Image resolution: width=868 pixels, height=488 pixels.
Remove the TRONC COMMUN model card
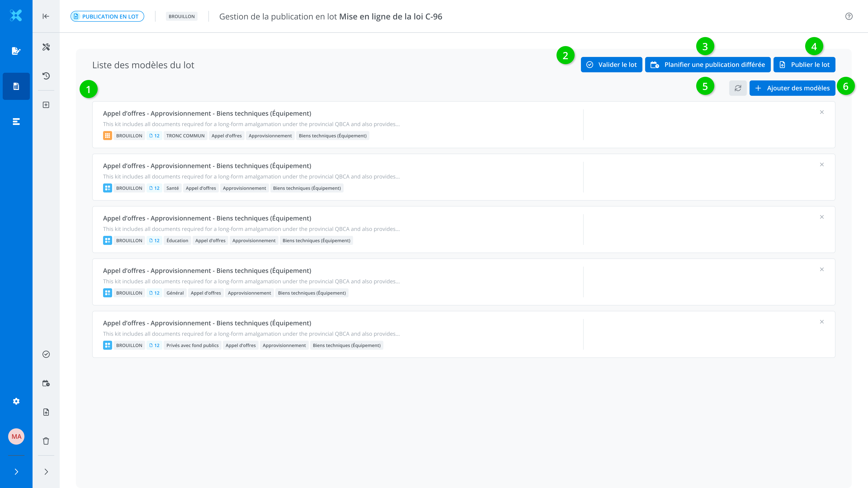[x=822, y=112]
